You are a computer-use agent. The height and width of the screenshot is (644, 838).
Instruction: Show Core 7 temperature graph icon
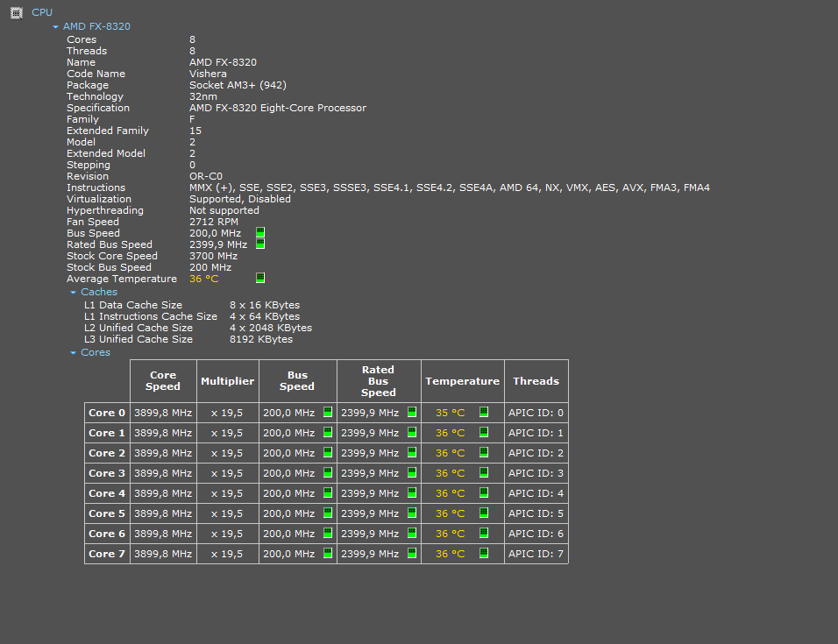coord(484,553)
